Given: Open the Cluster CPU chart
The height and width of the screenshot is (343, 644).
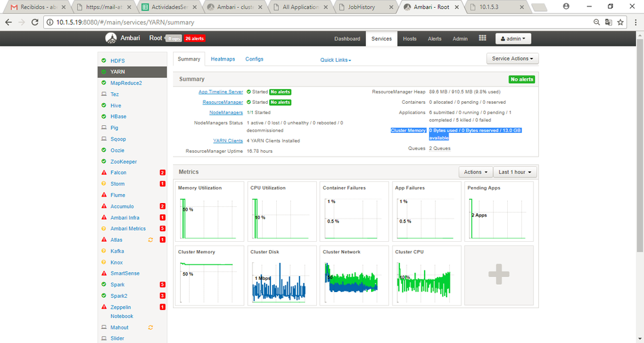Looking at the screenshot, I should (x=427, y=275).
